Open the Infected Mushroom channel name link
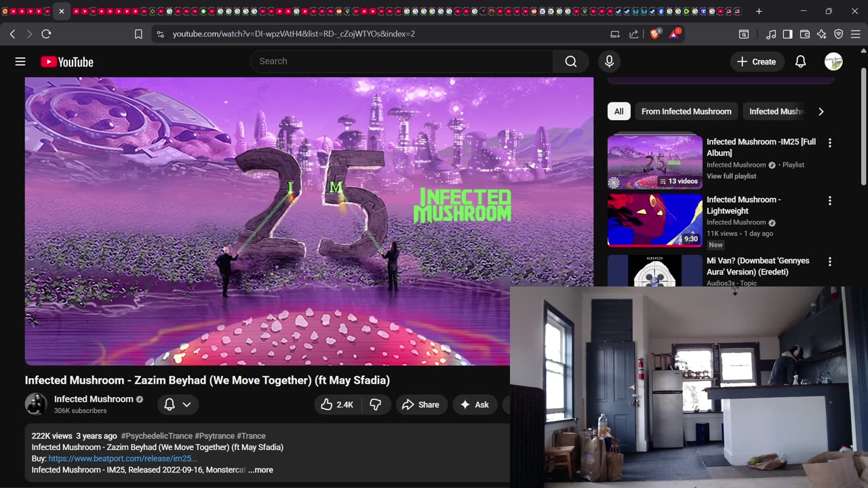Screen dimensions: 868x488 [x=94, y=399]
